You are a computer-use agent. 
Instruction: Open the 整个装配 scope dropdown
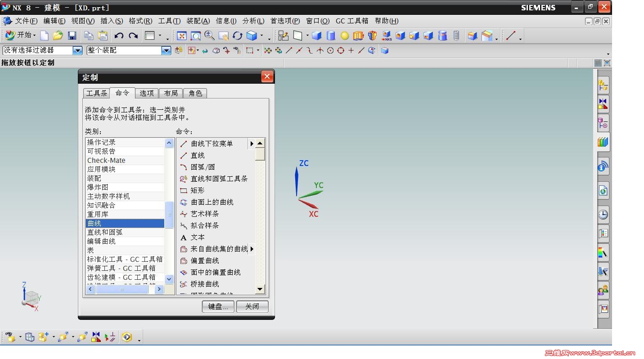166,50
